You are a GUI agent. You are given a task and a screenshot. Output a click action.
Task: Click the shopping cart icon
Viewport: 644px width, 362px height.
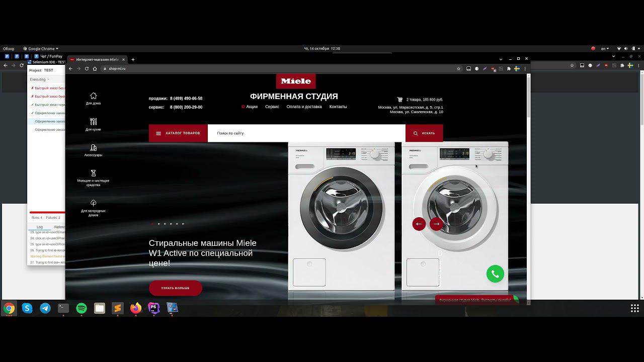click(400, 100)
